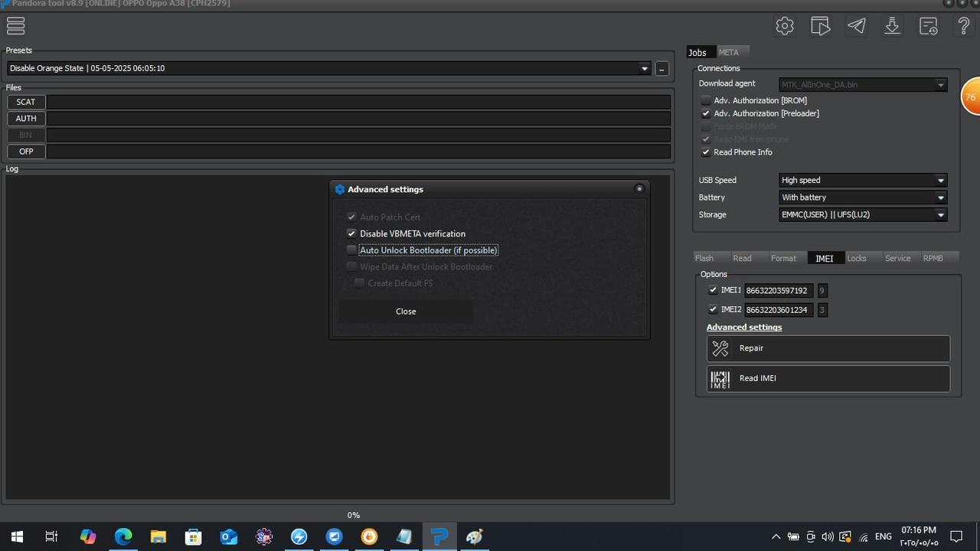Open the Storage dropdown
Viewport: 980px width, 551px height.
[863, 215]
